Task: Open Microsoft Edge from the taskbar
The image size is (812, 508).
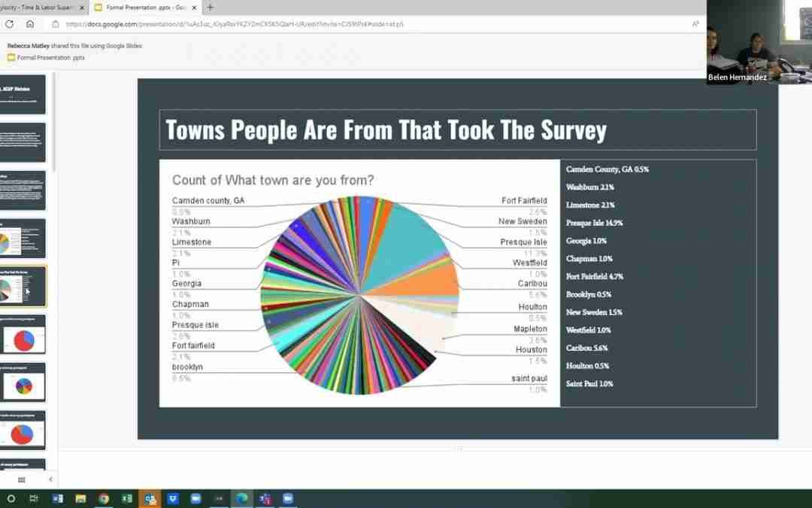Action: tap(241, 498)
